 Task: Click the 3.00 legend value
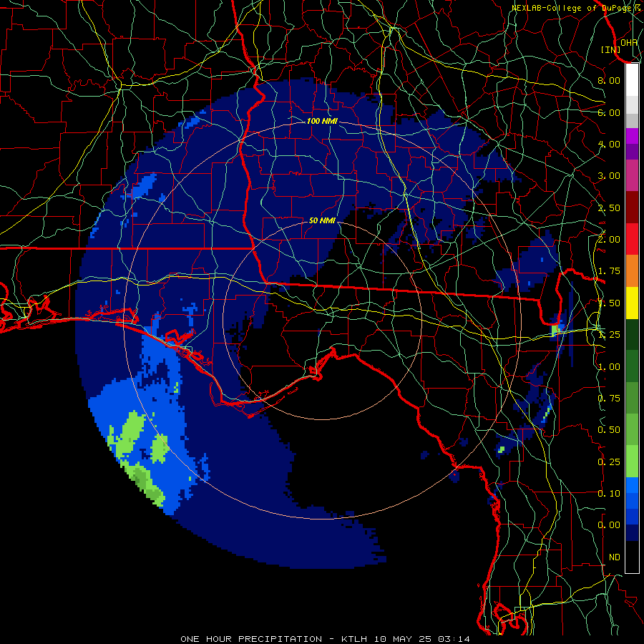point(609,176)
